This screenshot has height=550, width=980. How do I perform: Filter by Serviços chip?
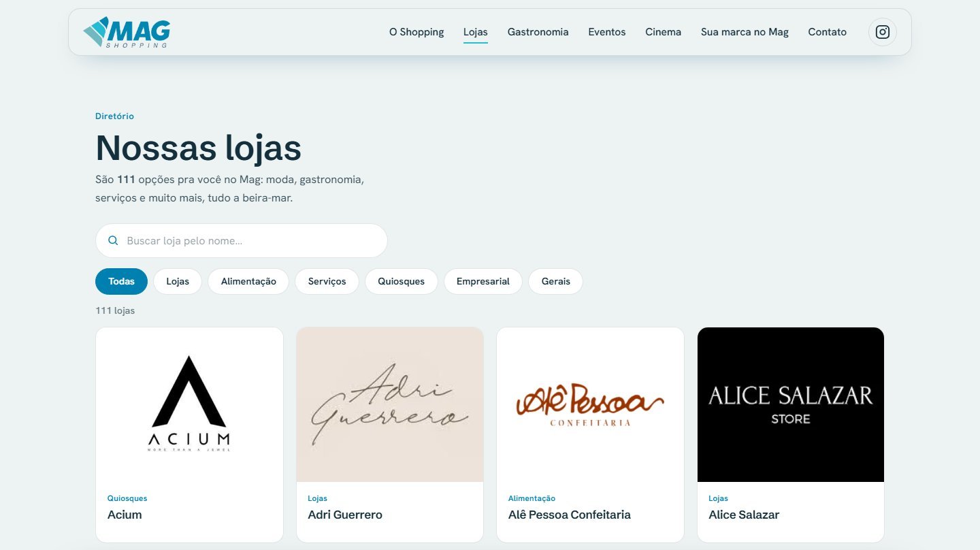click(327, 281)
